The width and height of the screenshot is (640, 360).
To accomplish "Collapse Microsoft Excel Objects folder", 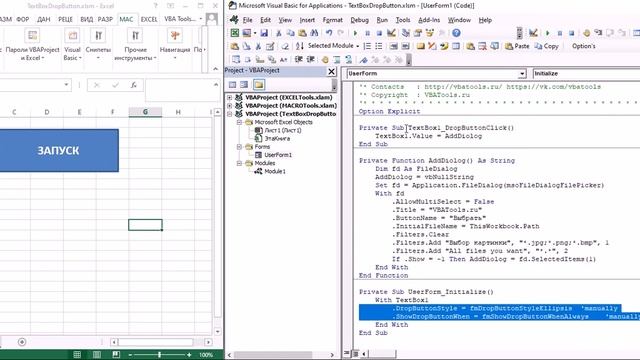I will click(240, 122).
